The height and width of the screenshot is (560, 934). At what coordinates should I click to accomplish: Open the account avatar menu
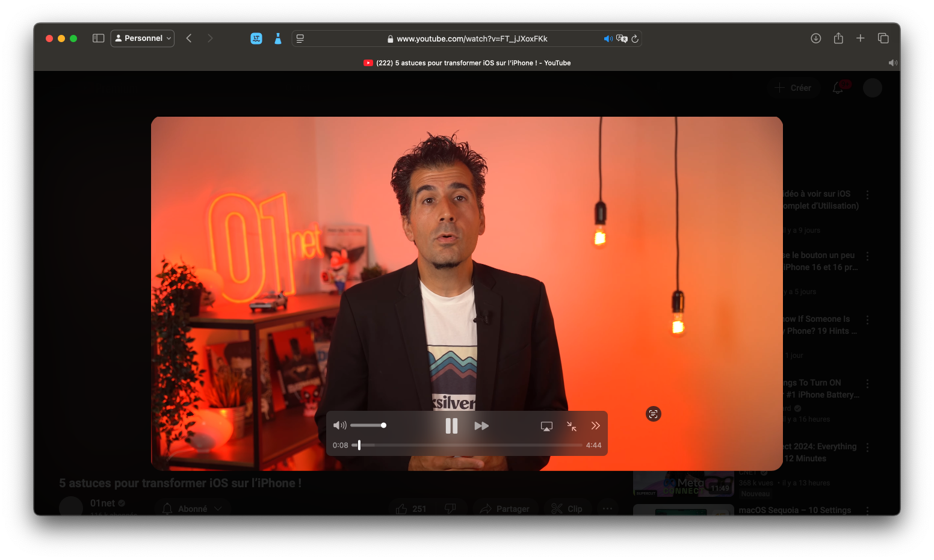[873, 88]
